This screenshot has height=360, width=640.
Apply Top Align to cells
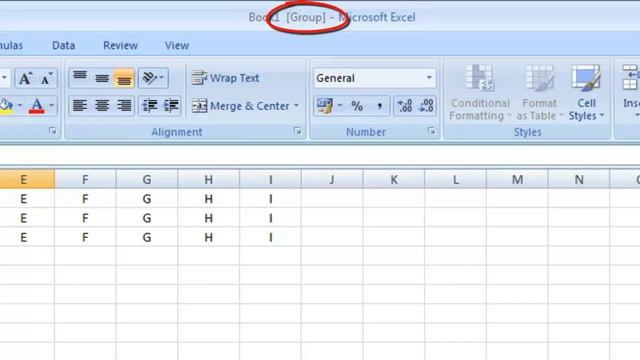pyautogui.click(x=80, y=78)
